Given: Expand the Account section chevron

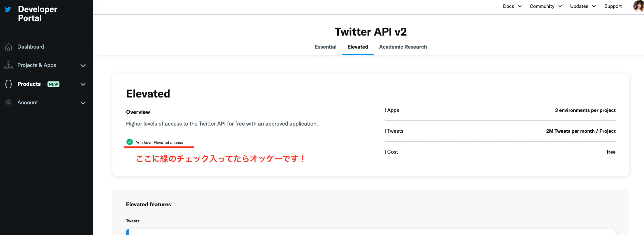Looking at the screenshot, I should click(83, 103).
